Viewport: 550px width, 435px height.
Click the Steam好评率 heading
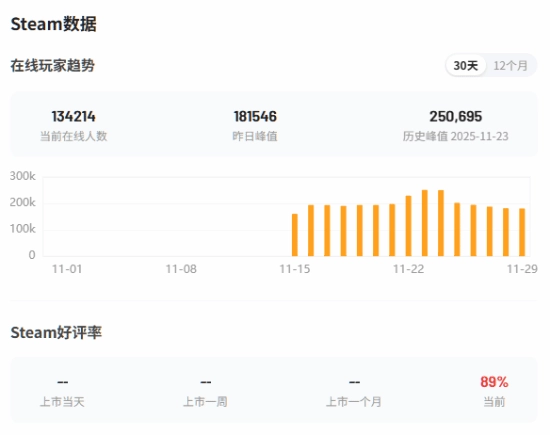[56, 332]
